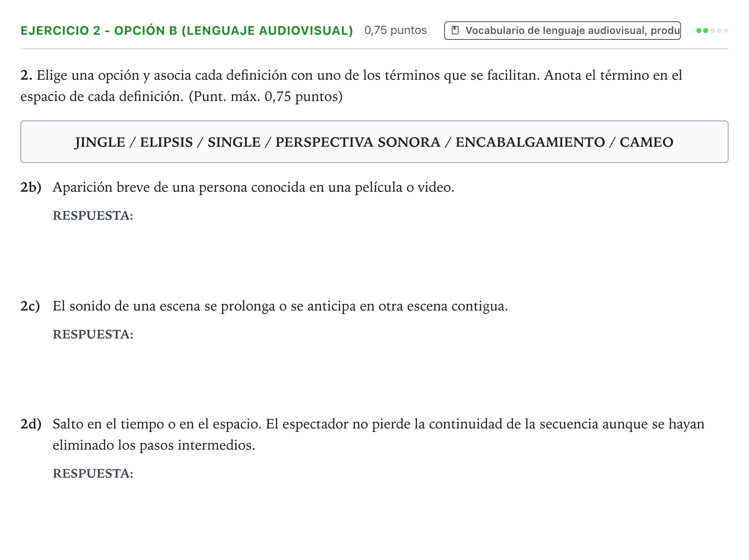Click the 2b definition about a brief appearance

(253, 187)
